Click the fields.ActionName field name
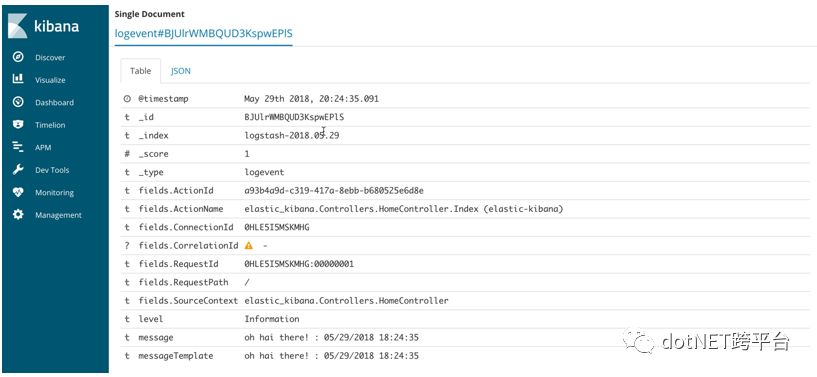This screenshot has height=377, width=817. pyautogui.click(x=181, y=209)
